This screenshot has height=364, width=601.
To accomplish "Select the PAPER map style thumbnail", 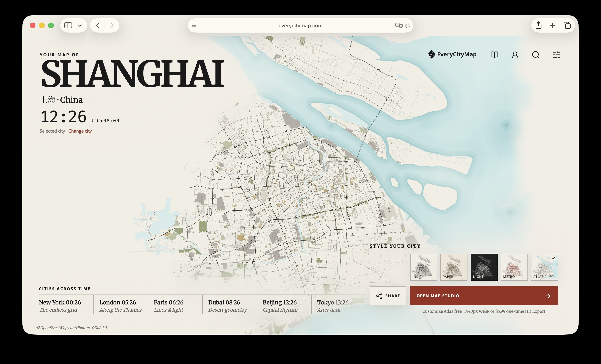I will [x=454, y=267].
